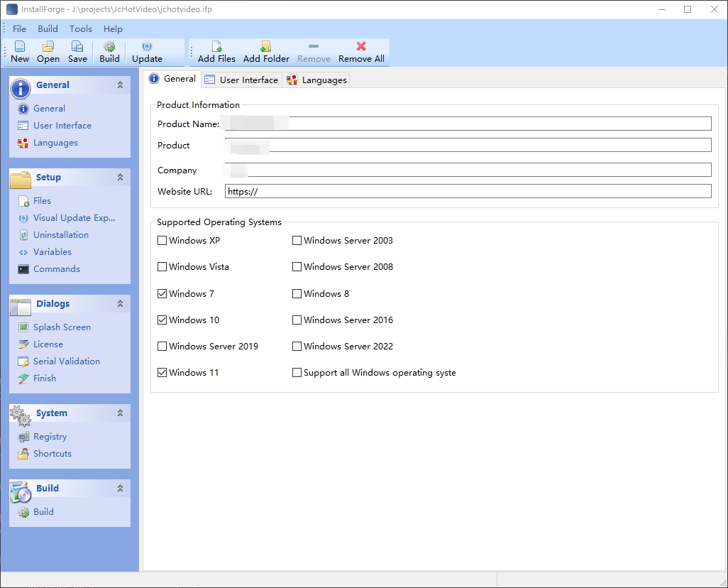This screenshot has height=588, width=728.
Task: Open Serial Validation in the sidebar
Action: click(59, 361)
